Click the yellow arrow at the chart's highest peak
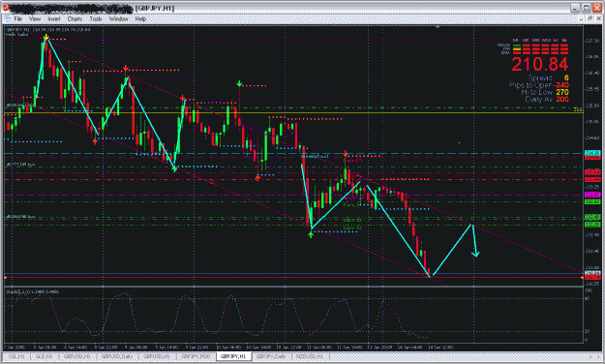Viewport: 605px width, 364px height. [45, 37]
